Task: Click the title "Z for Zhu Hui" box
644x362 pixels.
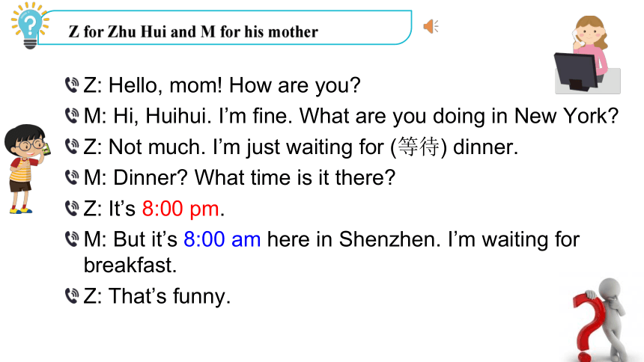Action: coord(225,28)
